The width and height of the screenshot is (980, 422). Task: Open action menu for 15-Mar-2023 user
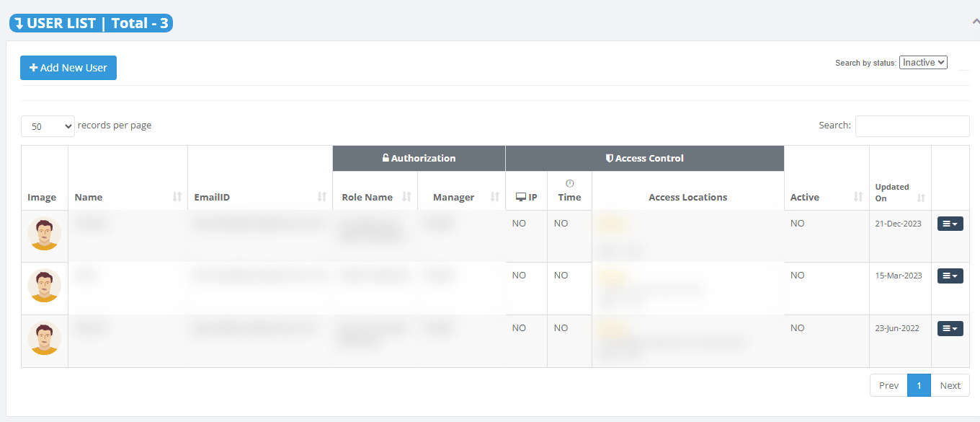tap(950, 276)
